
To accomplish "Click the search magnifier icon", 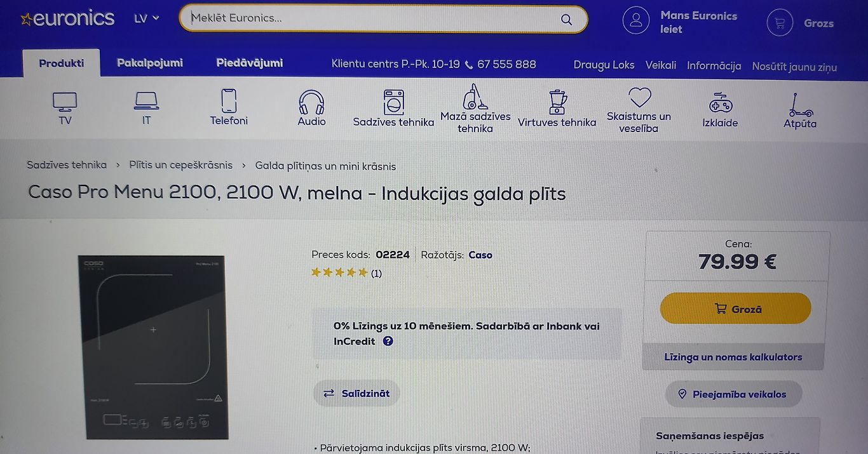I will click(x=567, y=20).
